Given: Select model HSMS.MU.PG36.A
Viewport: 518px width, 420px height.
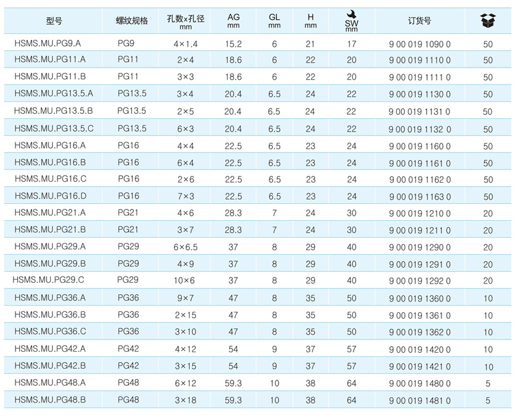Looking at the screenshot, I should pos(50,298).
